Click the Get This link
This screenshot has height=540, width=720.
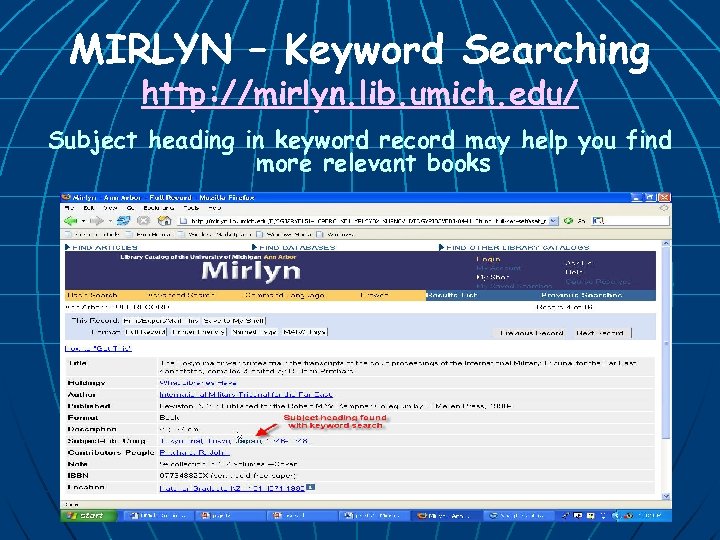[x=98, y=349]
